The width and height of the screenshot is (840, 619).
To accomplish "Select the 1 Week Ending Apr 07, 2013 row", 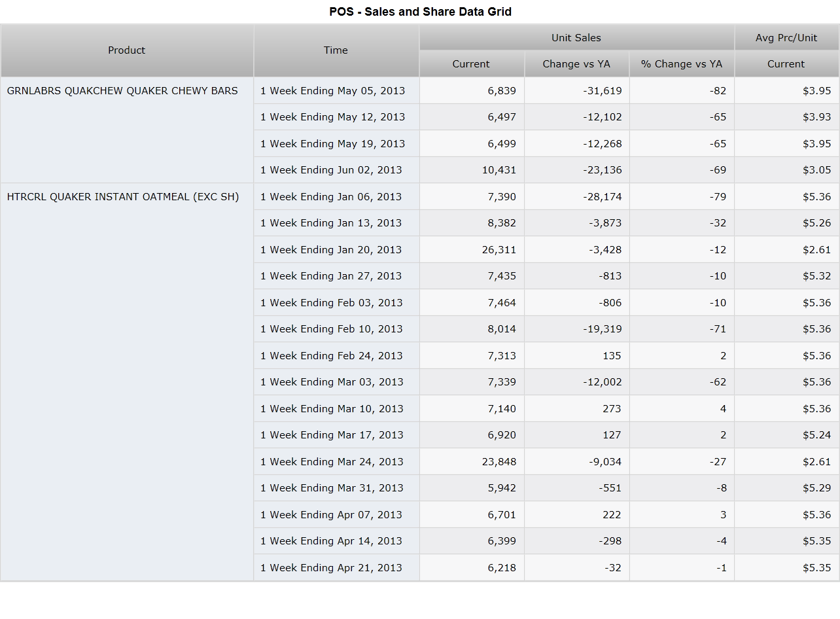I will pos(336,515).
